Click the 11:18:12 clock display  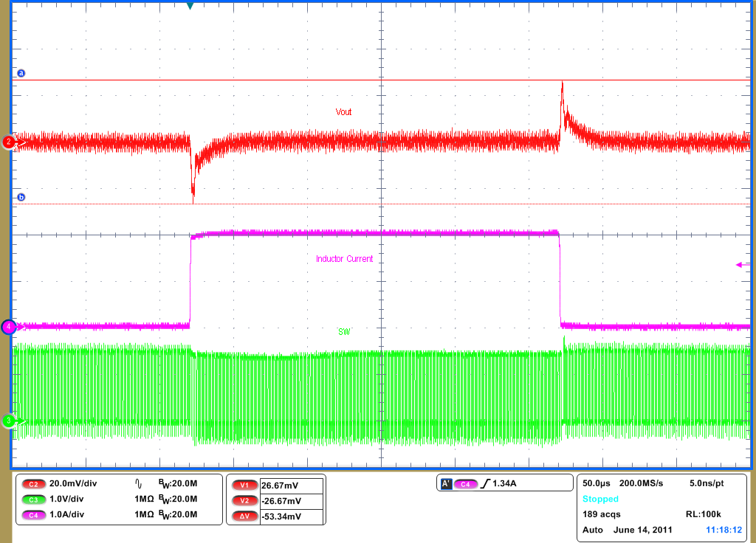pyautogui.click(x=726, y=528)
